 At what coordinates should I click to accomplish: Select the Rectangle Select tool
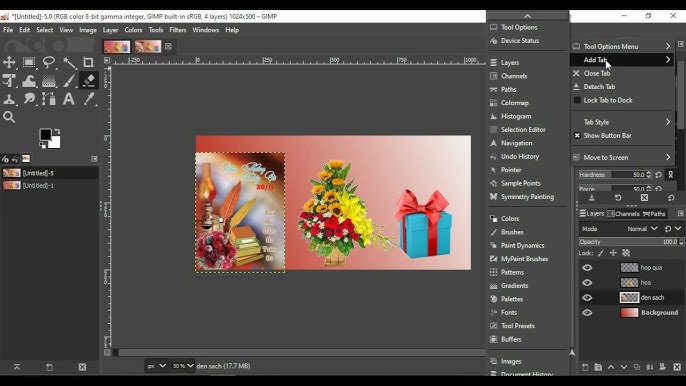point(29,62)
